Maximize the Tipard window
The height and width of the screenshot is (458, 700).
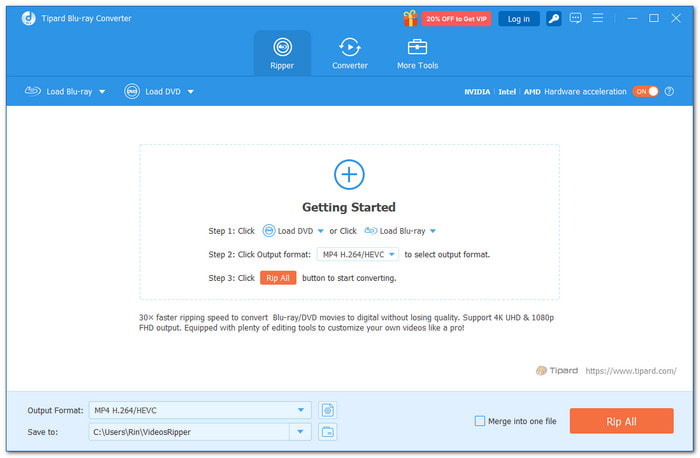point(654,18)
